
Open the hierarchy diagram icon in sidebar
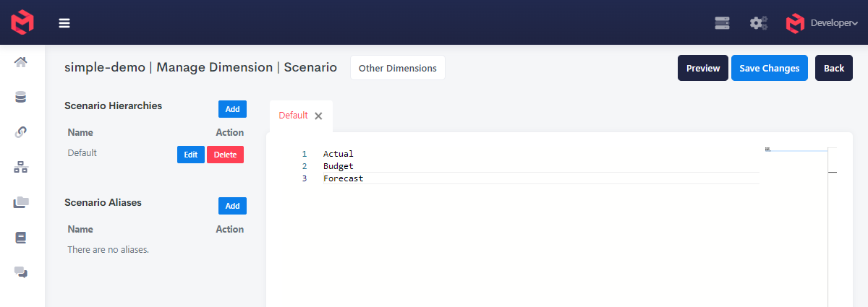pos(21,168)
